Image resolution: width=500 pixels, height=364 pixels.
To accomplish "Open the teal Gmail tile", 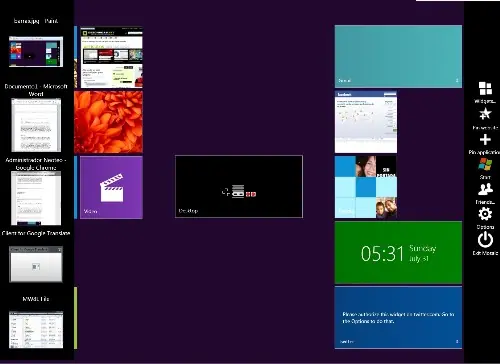I will tap(398, 56).
